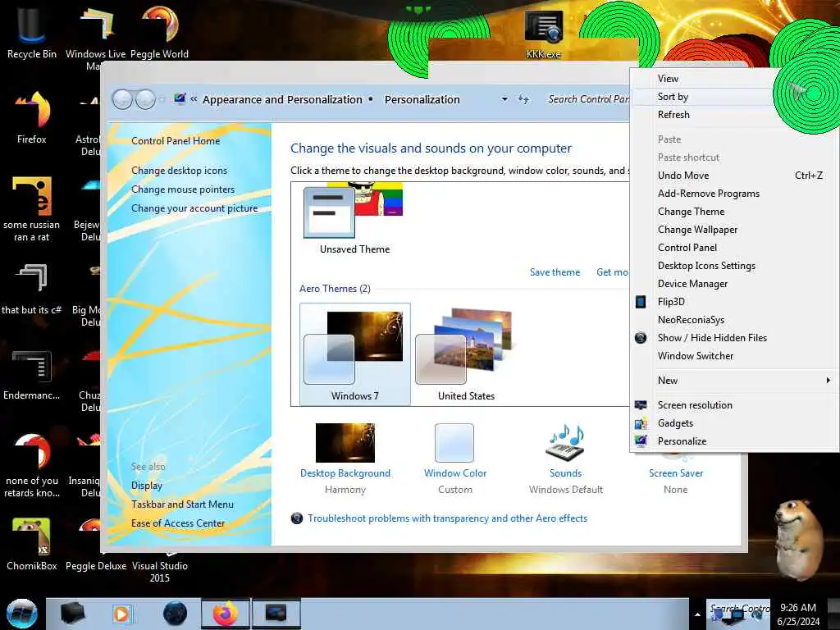Image resolution: width=840 pixels, height=630 pixels.
Task: Switch to Firefox in the taskbar
Action: pyautogui.click(x=226, y=614)
